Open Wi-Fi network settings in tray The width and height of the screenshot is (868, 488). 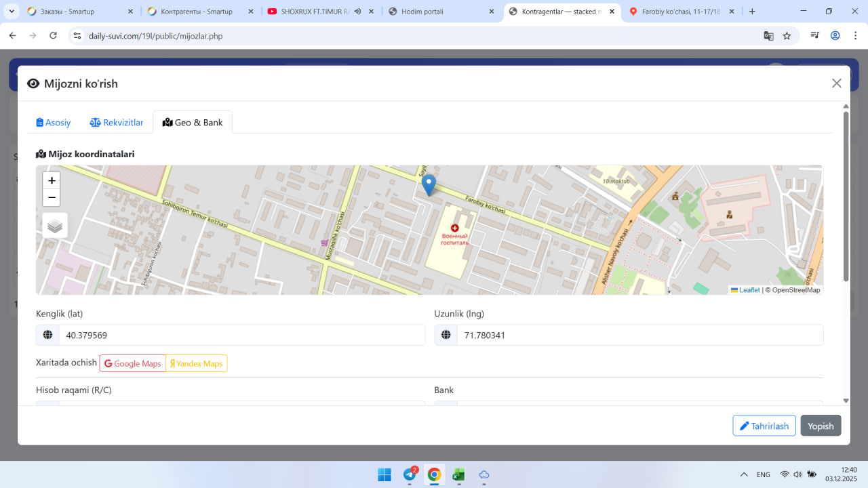[x=785, y=474]
